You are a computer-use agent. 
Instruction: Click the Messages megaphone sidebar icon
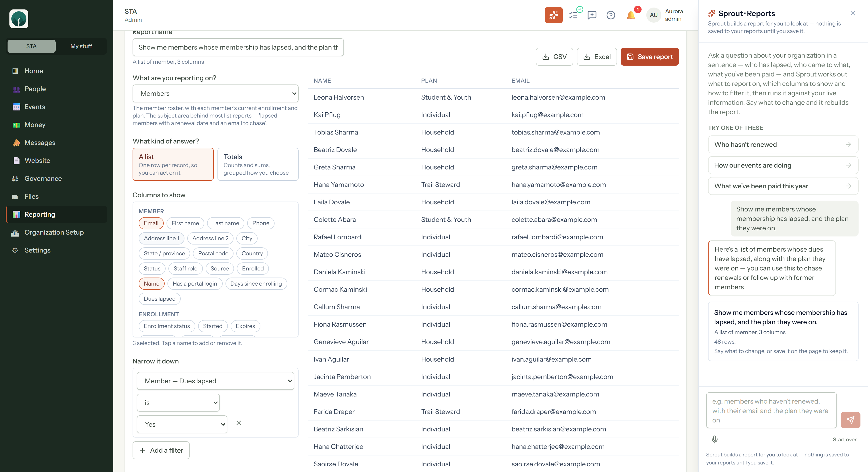pos(16,143)
